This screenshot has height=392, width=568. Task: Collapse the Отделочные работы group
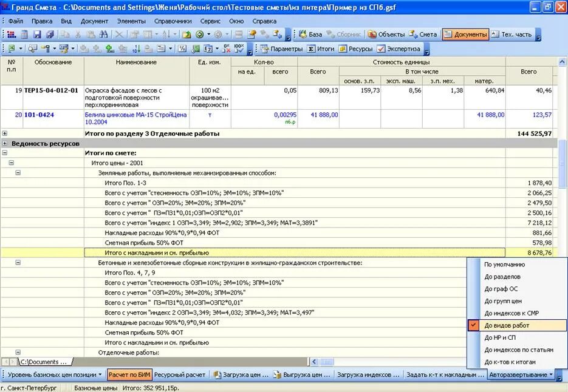(18, 352)
